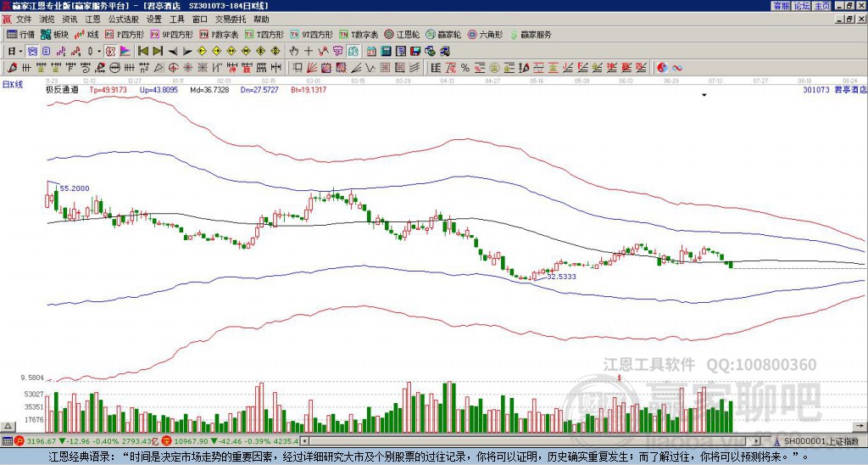This screenshot has height=465, width=868.
Task: Select the percent sign tool
Action: click(x=465, y=68)
